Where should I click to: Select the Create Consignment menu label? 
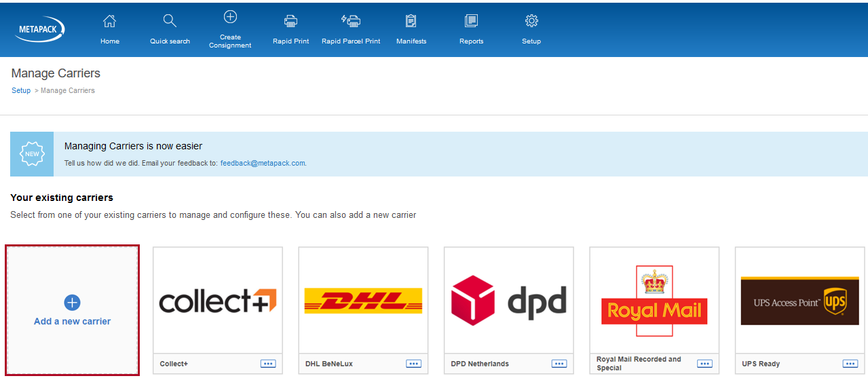pos(230,41)
